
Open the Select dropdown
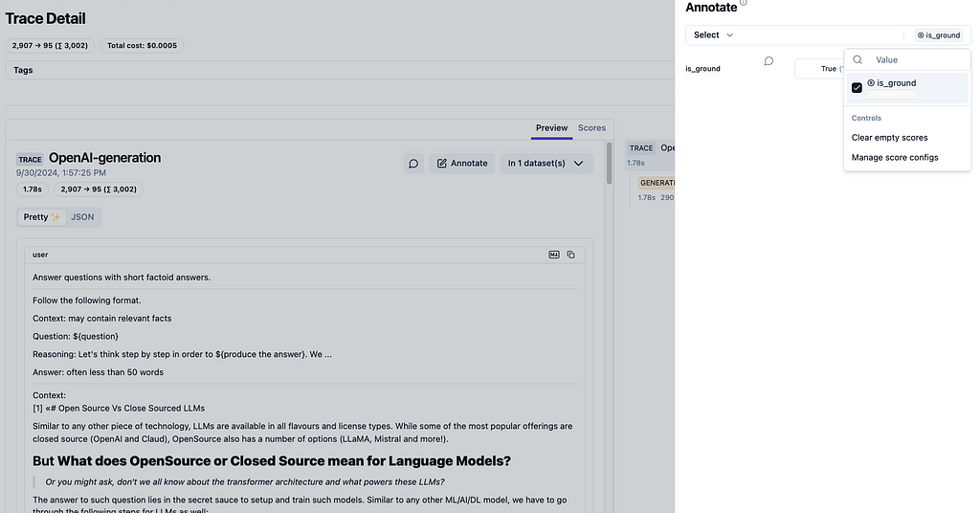point(713,35)
